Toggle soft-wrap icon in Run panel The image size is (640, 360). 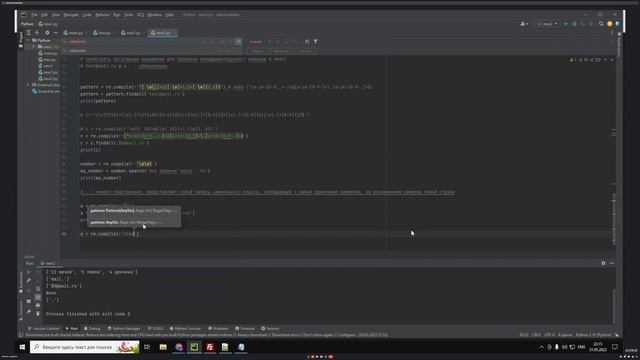click(x=38, y=289)
